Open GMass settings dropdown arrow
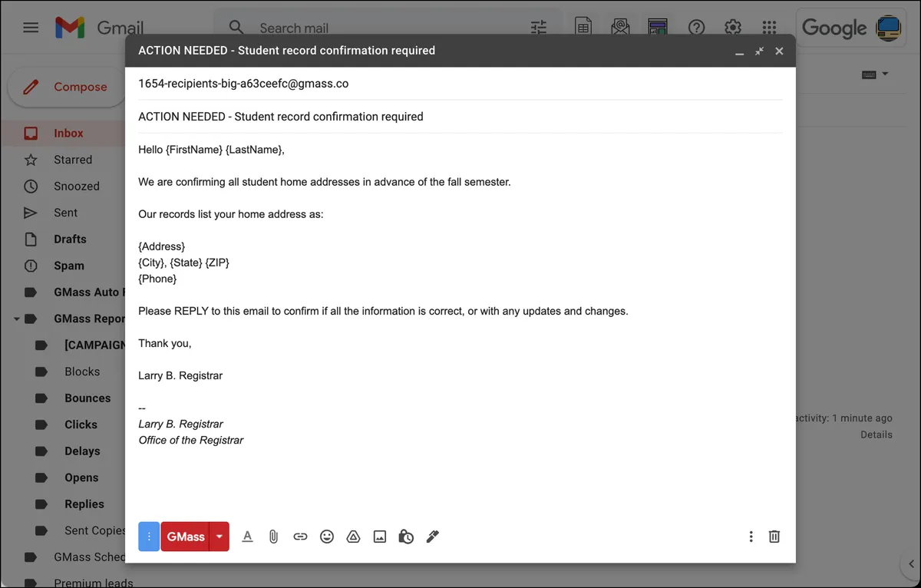Viewport: 921px width, 588px height. coord(220,537)
